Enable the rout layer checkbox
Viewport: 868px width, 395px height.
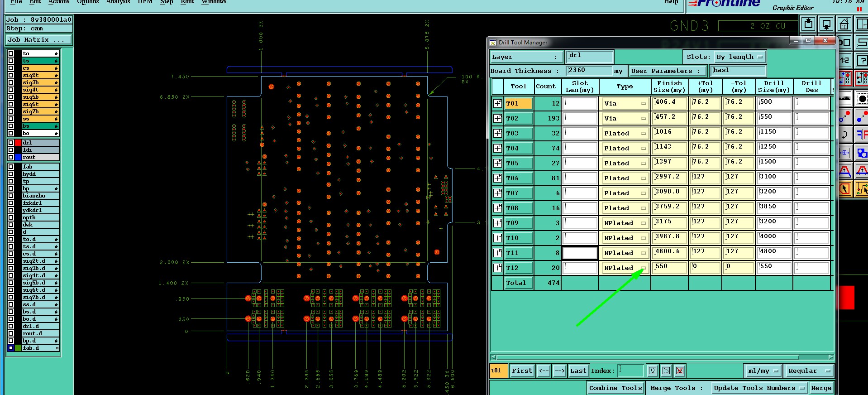pos(11,157)
